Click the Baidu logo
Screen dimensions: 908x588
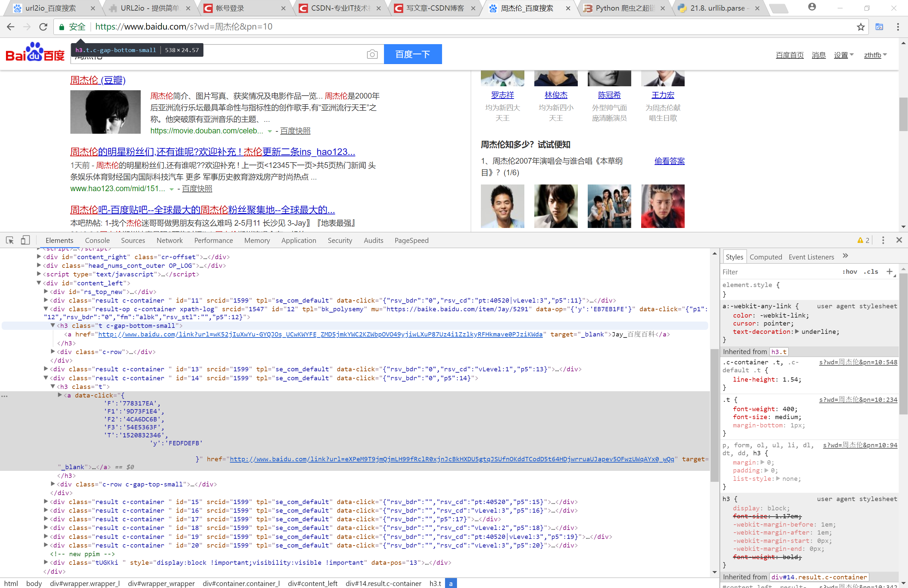coord(35,52)
